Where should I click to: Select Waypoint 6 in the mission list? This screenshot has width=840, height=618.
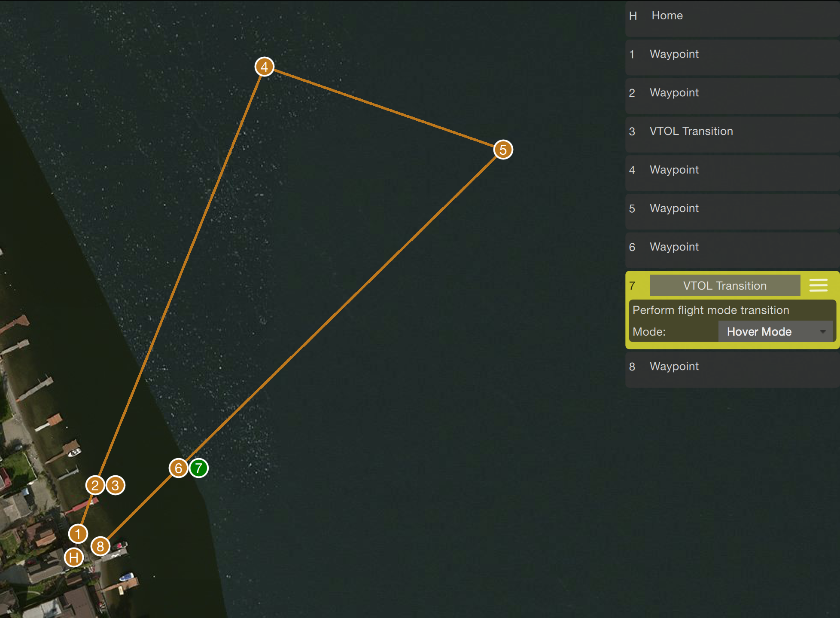click(730, 247)
